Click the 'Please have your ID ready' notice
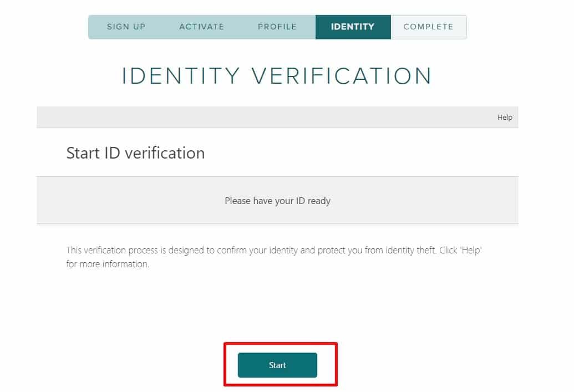This screenshot has width=574, height=392. pos(277,201)
